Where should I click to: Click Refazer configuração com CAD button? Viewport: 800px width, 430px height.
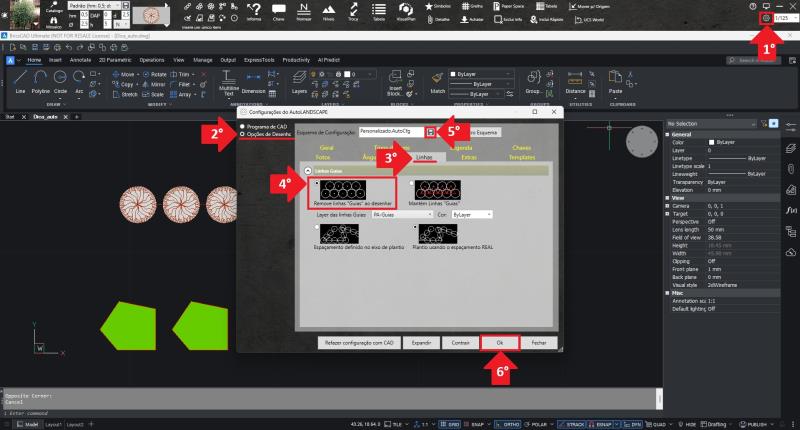[x=358, y=342]
